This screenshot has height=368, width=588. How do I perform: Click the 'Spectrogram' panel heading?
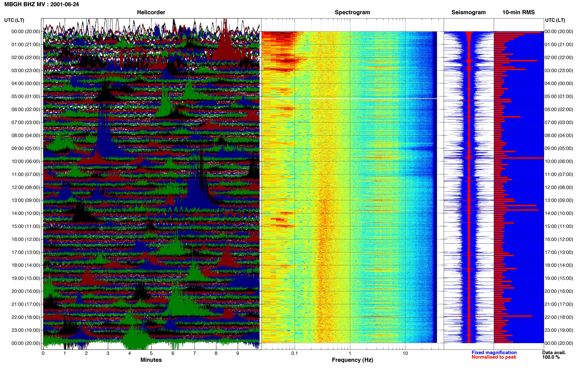pos(352,12)
